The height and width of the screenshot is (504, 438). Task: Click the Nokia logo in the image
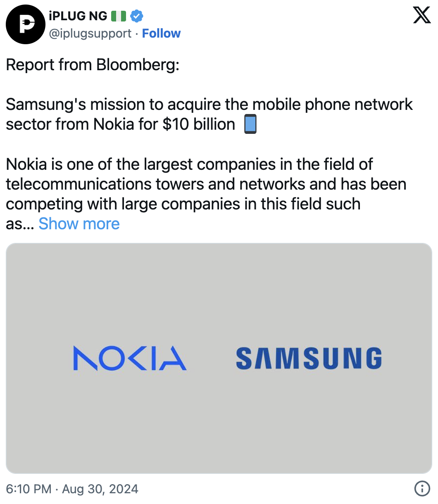tap(130, 358)
